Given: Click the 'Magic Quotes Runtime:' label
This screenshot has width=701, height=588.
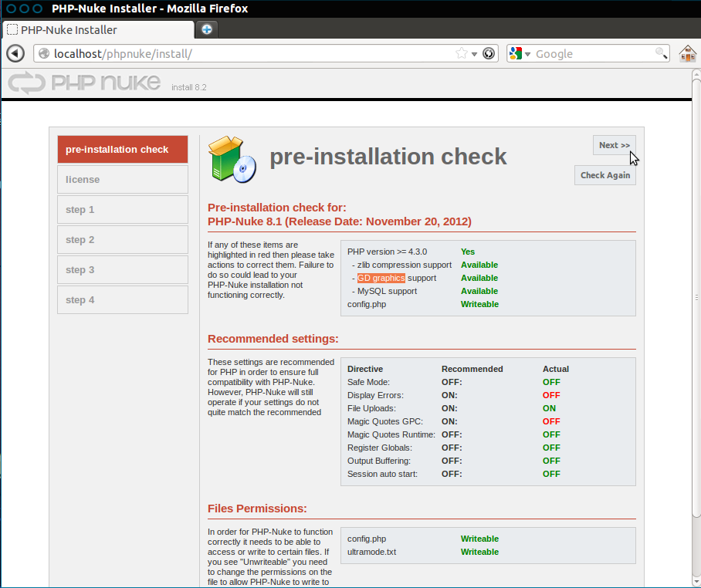Looking at the screenshot, I should 391,434.
